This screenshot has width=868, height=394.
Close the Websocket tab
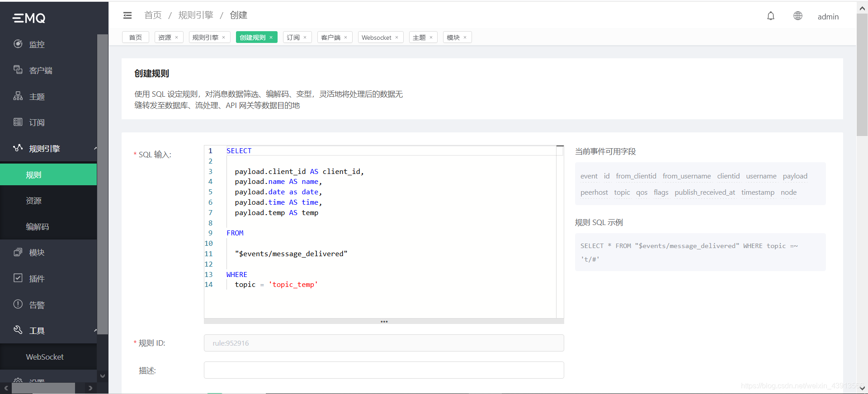(x=397, y=38)
